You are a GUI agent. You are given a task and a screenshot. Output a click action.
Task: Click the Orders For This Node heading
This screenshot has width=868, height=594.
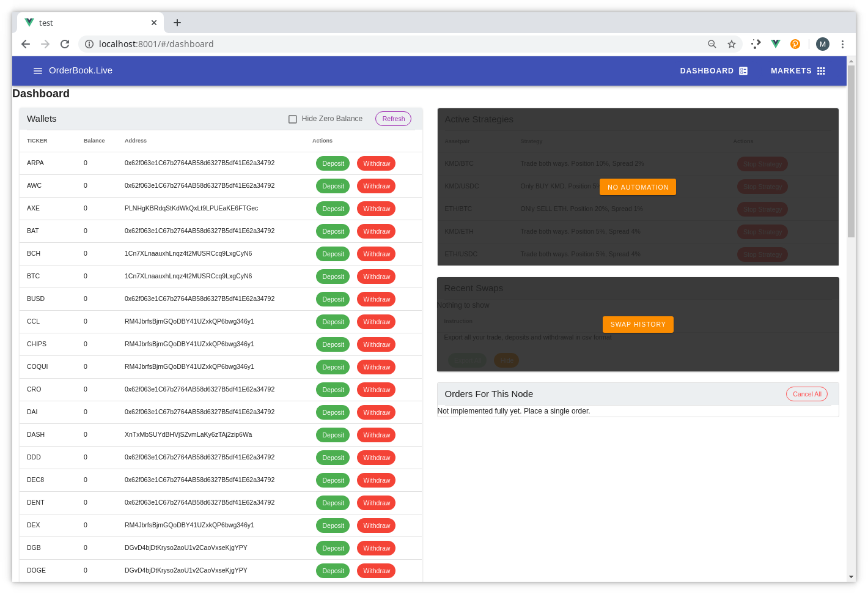tap(489, 394)
